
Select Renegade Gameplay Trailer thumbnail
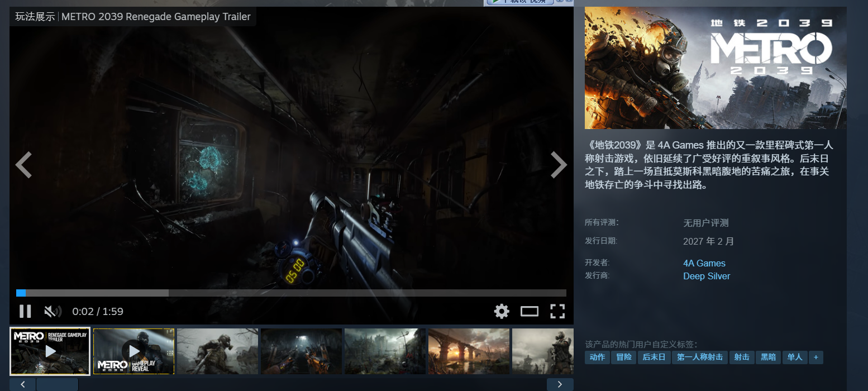pyautogui.click(x=50, y=351)
